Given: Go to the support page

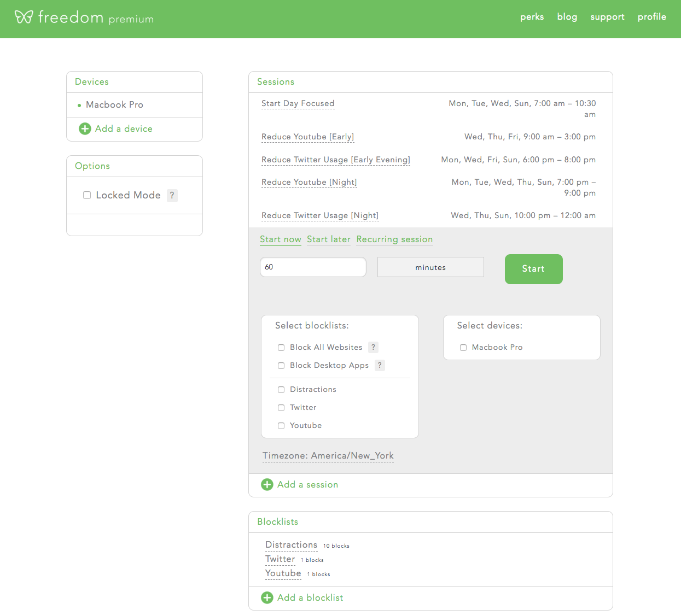Looking at the screenshot, I should 607,17.
